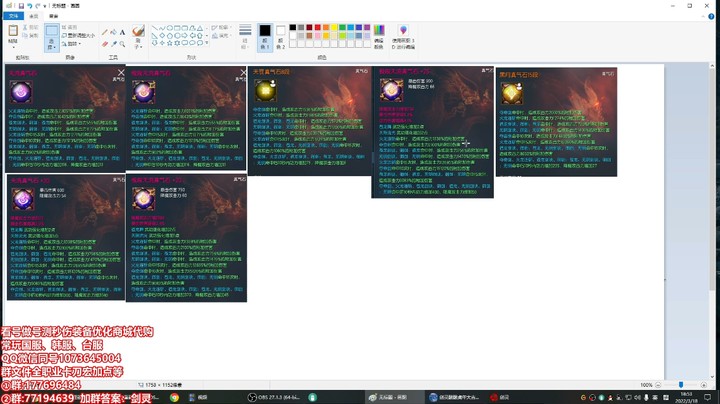Viewport: 720px width, 404px height.
Task: Pick the orange color swatch
Action: [326, 28]
